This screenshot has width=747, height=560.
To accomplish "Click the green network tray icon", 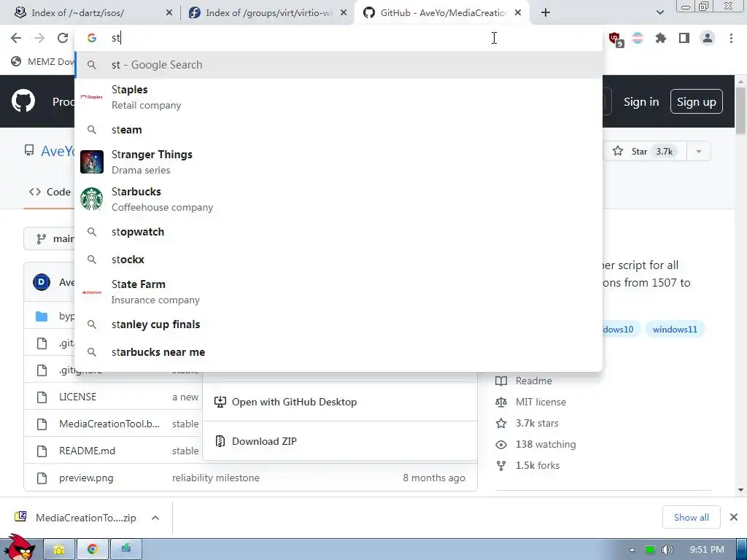I will 649,550.
